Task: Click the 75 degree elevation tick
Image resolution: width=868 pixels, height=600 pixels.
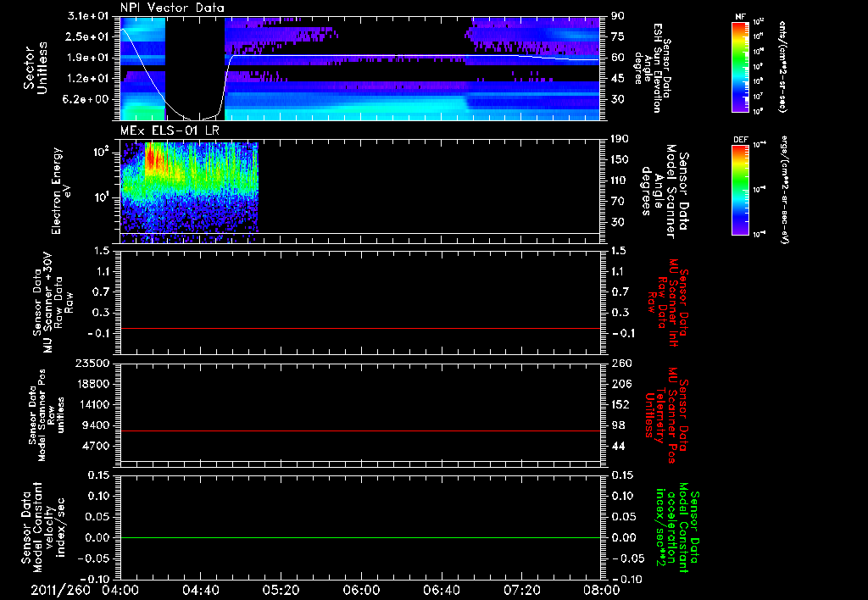Action: tap(618, 36)
